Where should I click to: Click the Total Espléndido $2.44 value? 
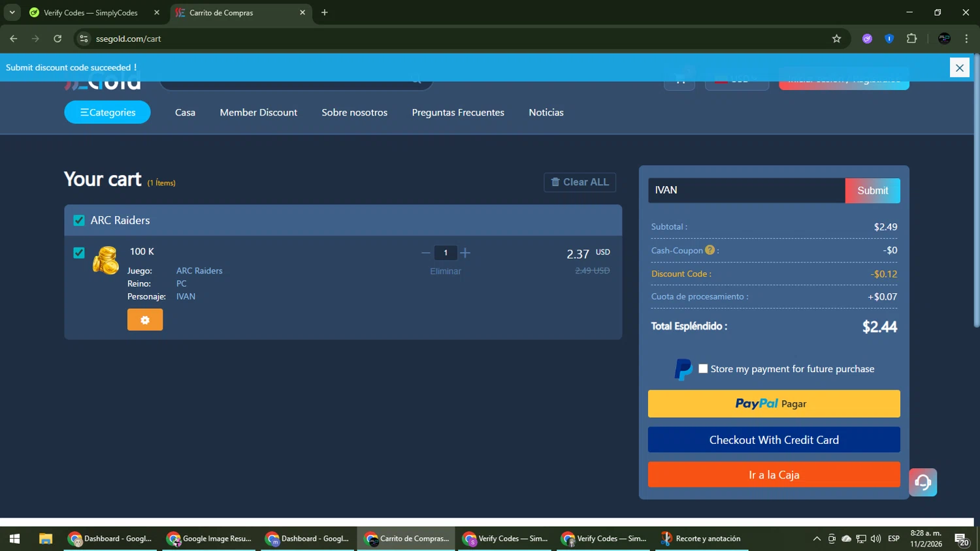coord(879,327)
